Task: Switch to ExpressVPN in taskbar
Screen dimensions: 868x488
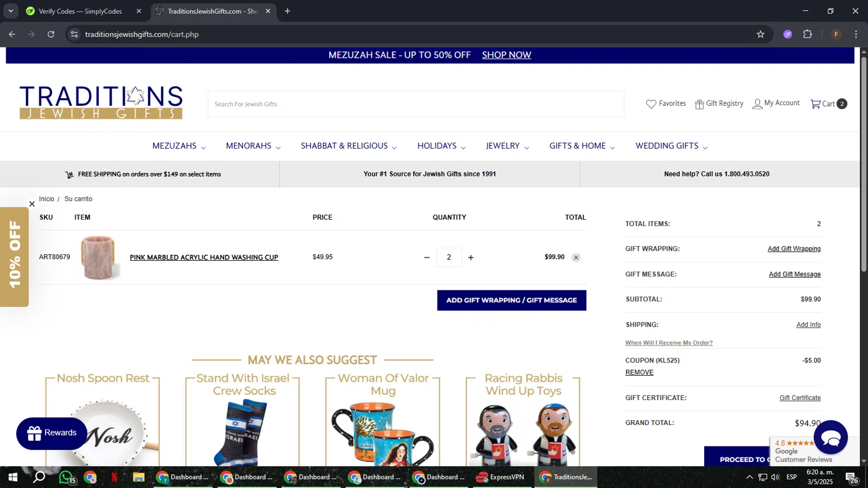Action: pyautogui.click(x=501, y=478)
